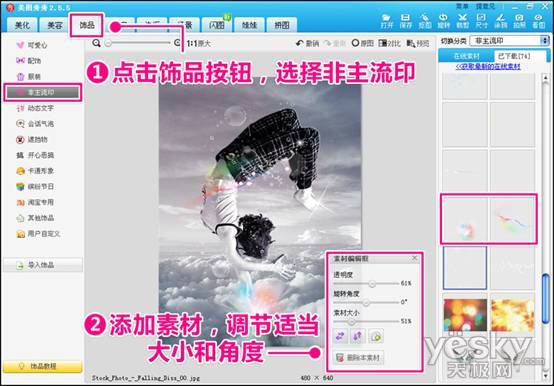Viewport: 554px width, 386px height.
Task: Switch to the 美容 beauty tab
Action: coord(54,25)
